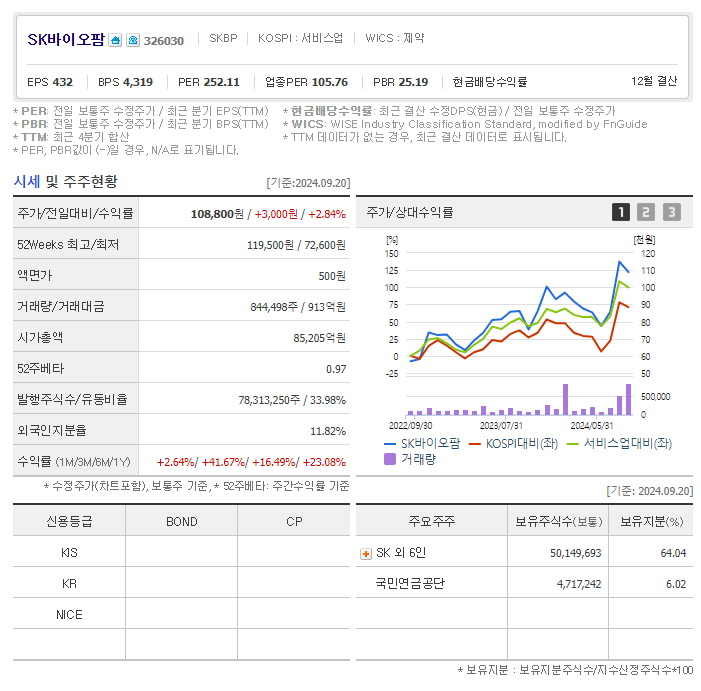Click the 52주베타 0.97 value
The image size is (701, 691).
coord(336,369)
